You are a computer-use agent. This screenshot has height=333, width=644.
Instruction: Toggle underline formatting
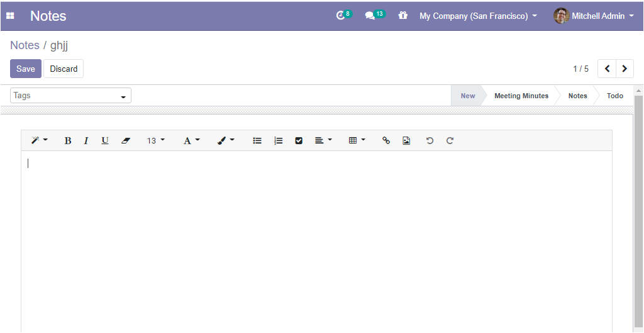(105, 140)
